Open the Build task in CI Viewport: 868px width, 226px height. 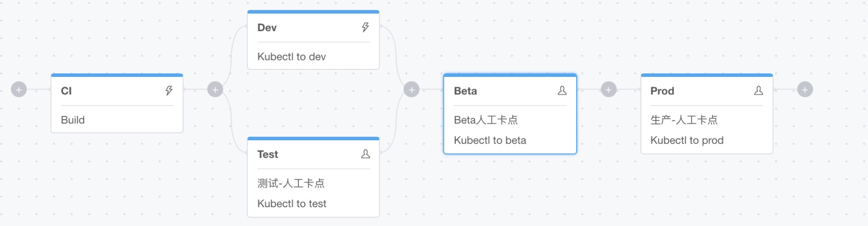pos(73,120)
